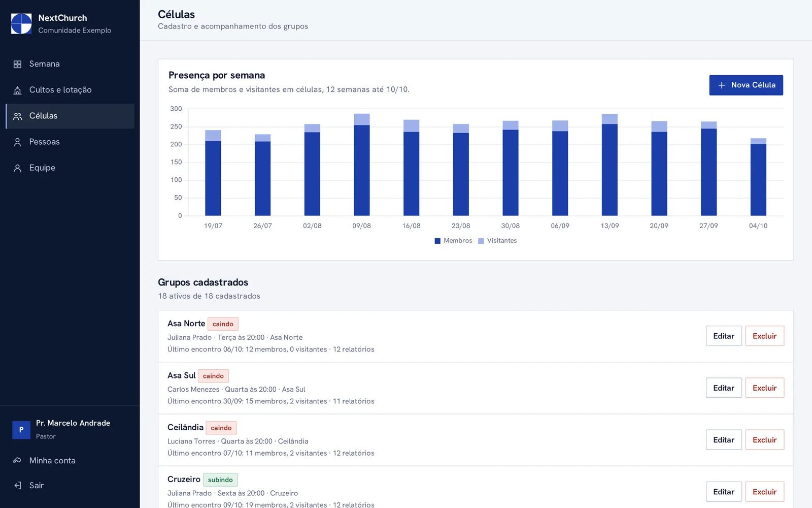This screenshot has width=812, height=508.
Task: Click the 13/09 chart bar
Action: pos(610,165)
